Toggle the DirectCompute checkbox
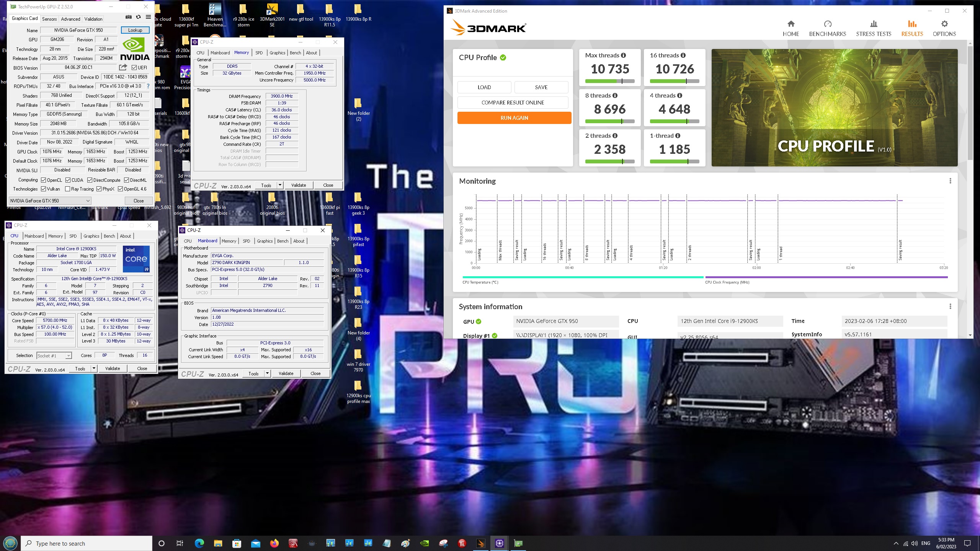The height and width of the screenshot is (551, 980). tap(90, 180)
